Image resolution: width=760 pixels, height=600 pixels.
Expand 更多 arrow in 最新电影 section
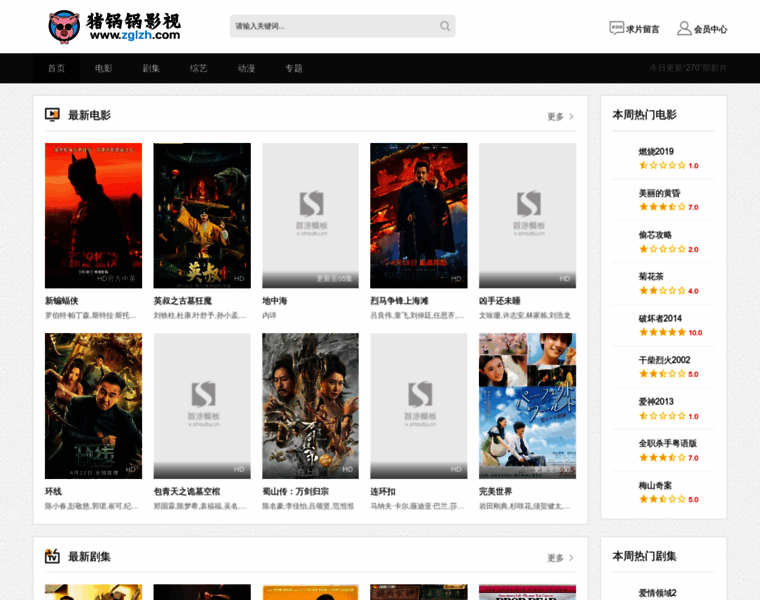click(x=571, y=117)
